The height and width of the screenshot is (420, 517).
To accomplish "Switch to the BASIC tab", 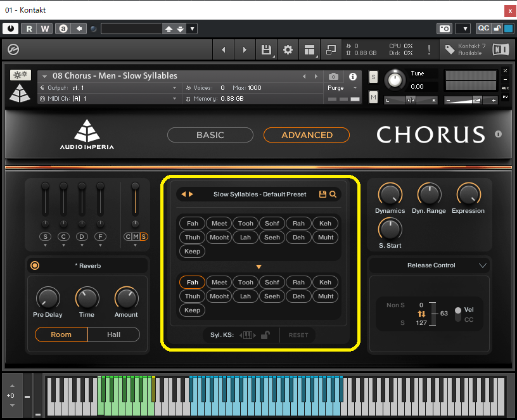I will point(210,134).
